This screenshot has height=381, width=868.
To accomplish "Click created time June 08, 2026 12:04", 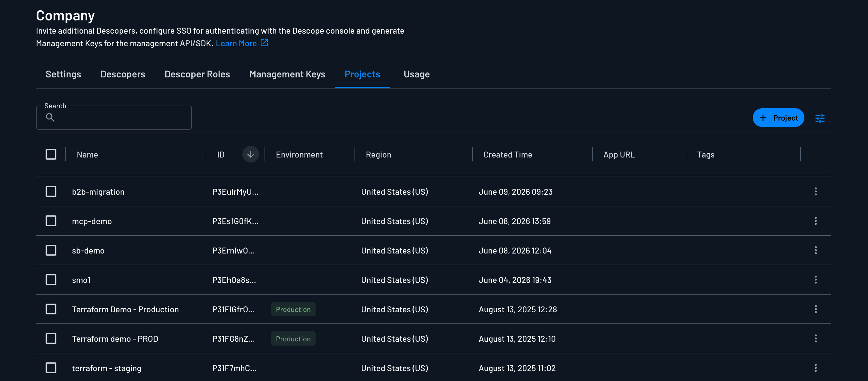I will coord(515,250).
